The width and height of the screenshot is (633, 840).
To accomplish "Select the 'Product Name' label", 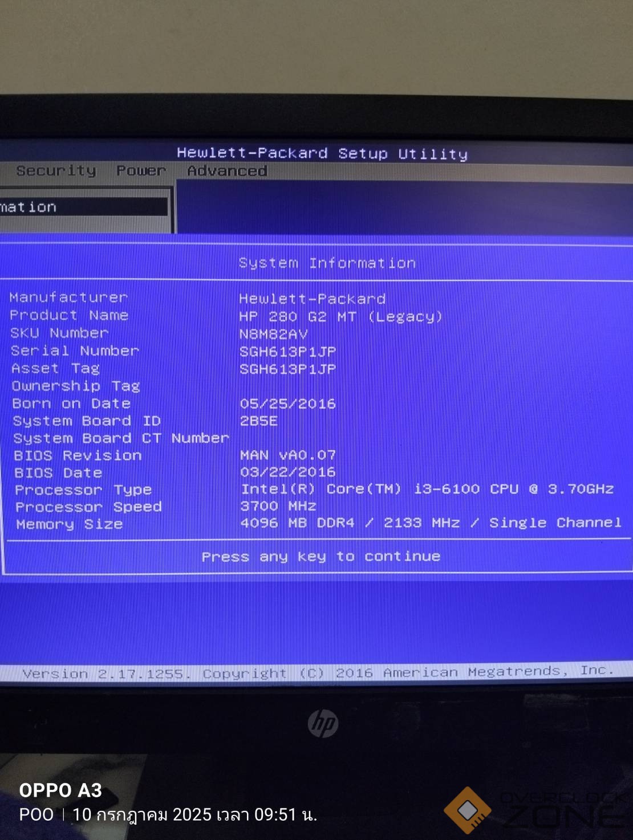I will click(x=69, y=315).
